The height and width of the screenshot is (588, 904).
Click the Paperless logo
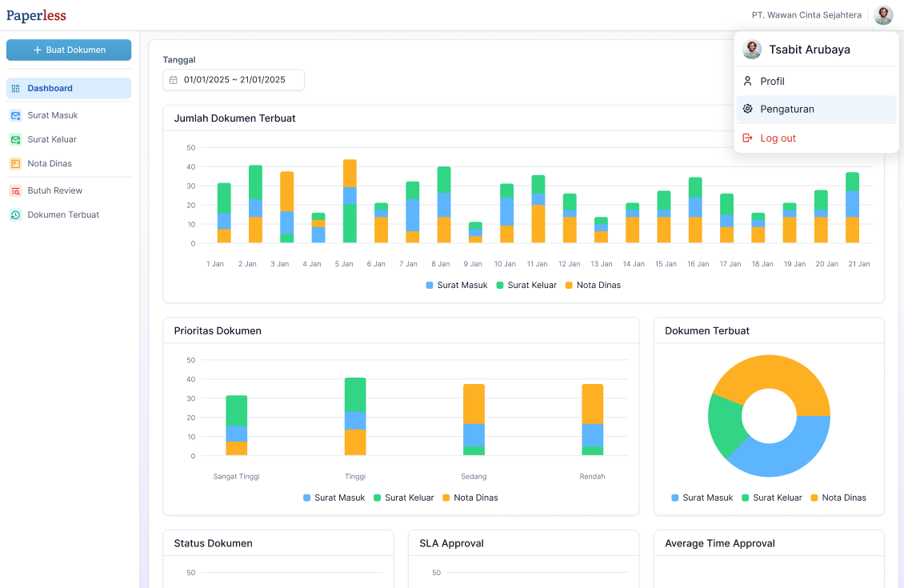pos(36,15)
